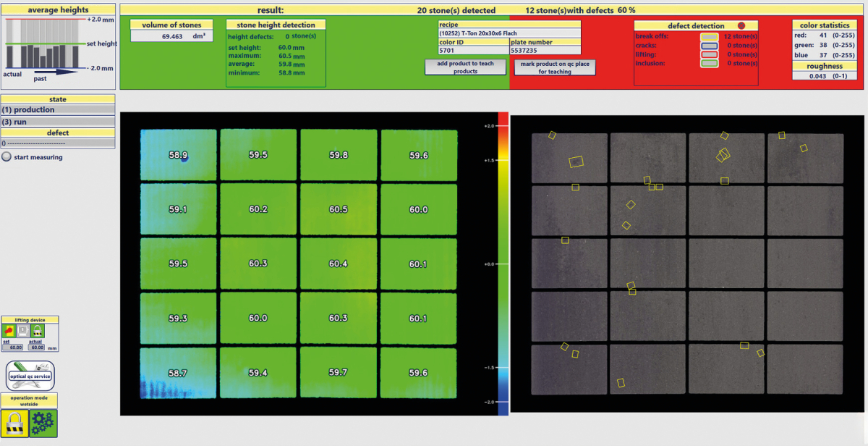This screenshot has height=446, width=868.
Task: Select the recipe name field
Action: pyautogui.click(x=509, y=33)
